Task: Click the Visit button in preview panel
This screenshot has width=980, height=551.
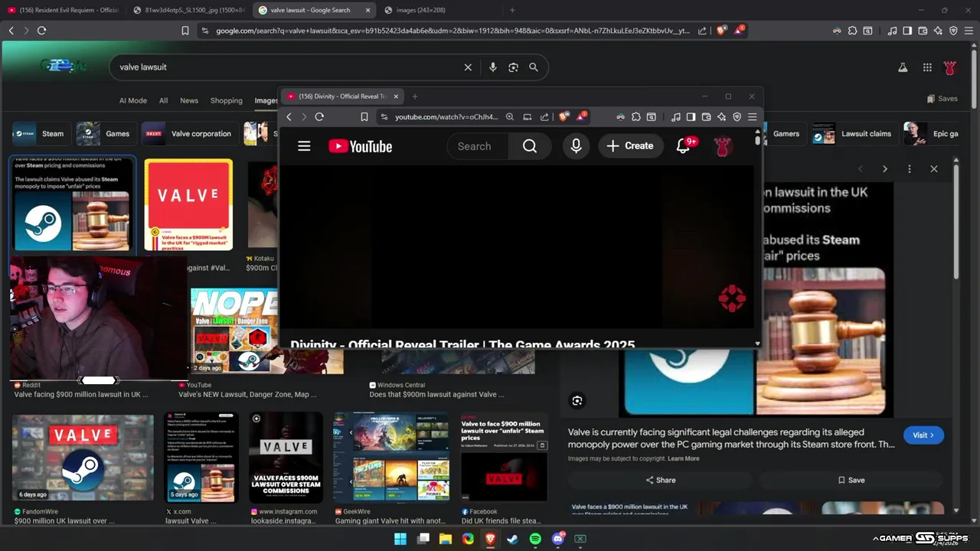Action: 923,435
